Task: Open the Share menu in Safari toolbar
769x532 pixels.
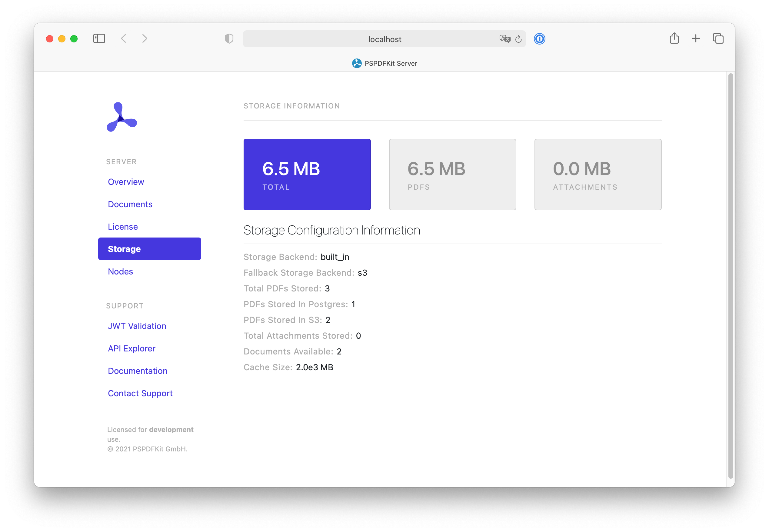Action: [674, 39]
